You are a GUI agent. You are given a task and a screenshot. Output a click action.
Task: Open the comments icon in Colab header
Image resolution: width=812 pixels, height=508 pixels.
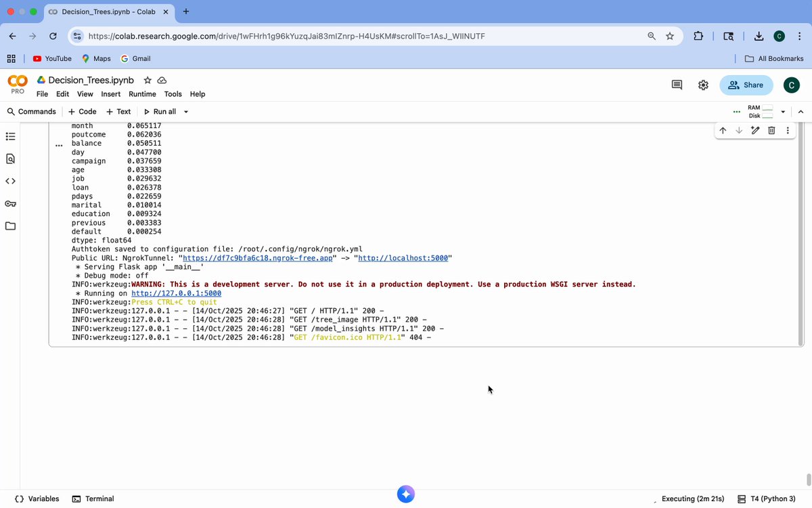677,85
